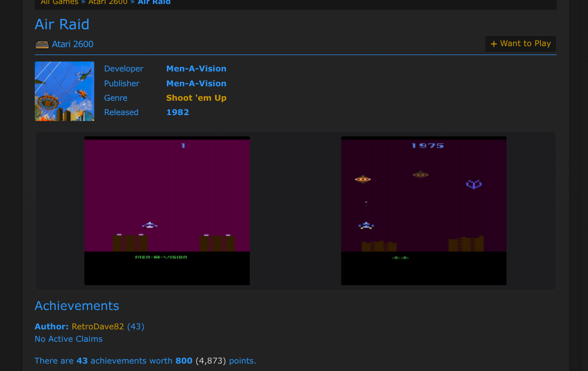Click the Released label
This screenshot has width=588, height=371.
click(121, 112)
